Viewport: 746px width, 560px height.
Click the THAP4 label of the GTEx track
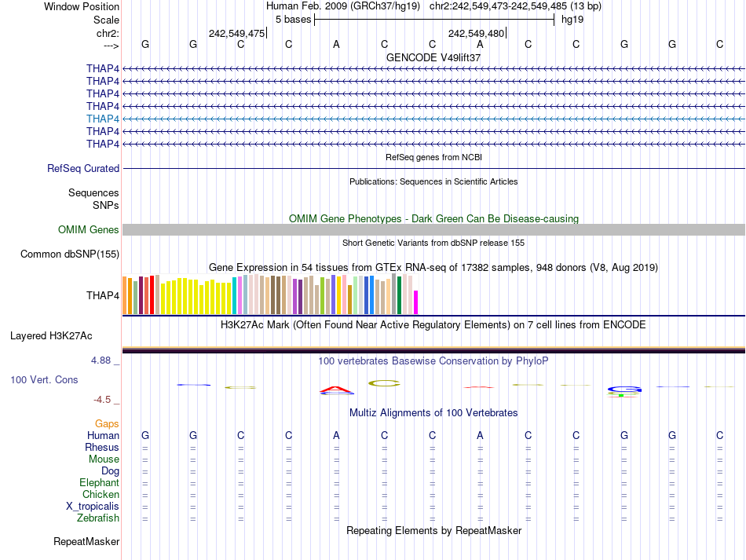103,295
